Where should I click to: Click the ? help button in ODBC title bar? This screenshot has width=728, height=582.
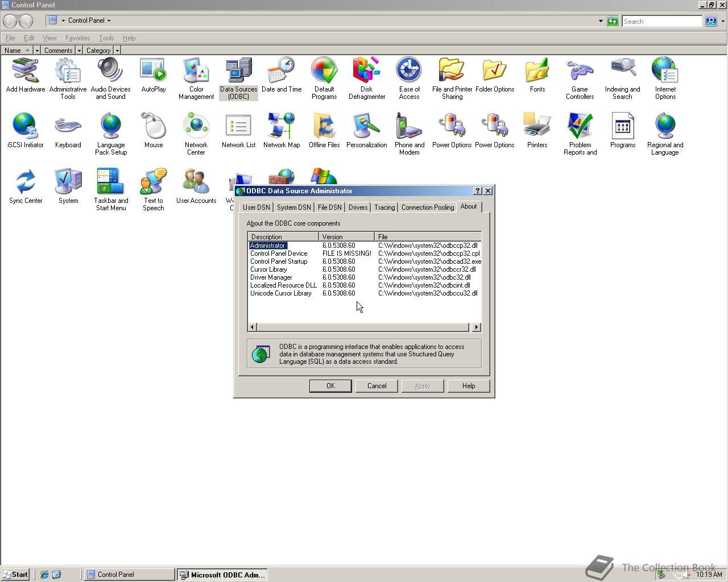click(x=478, y=191)
